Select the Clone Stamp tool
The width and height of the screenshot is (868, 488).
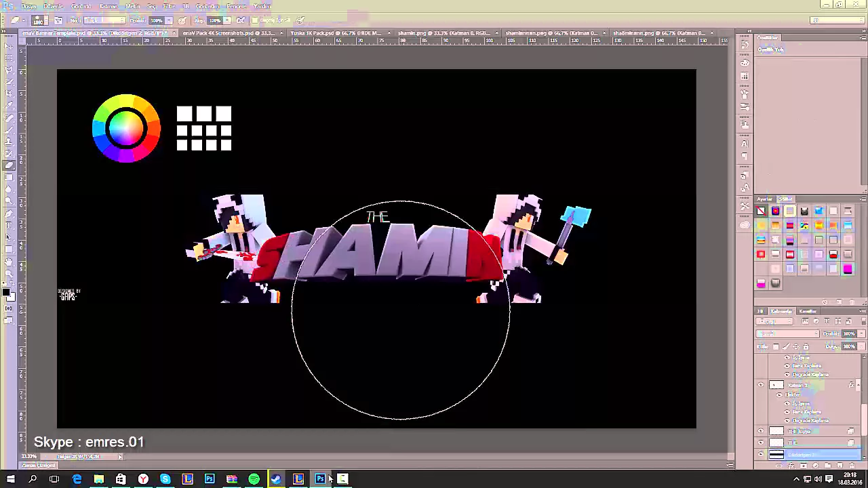(x=9, y=142)
